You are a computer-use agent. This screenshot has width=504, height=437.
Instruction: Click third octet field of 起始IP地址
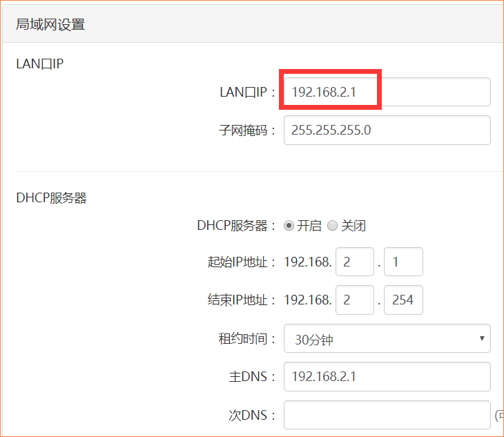[355, 262]
